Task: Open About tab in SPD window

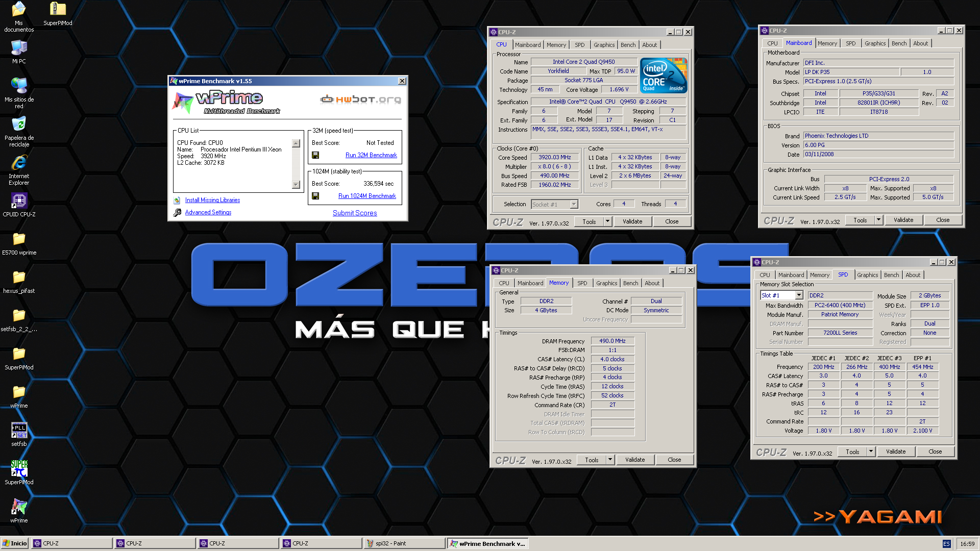Action: coord(913,275)
